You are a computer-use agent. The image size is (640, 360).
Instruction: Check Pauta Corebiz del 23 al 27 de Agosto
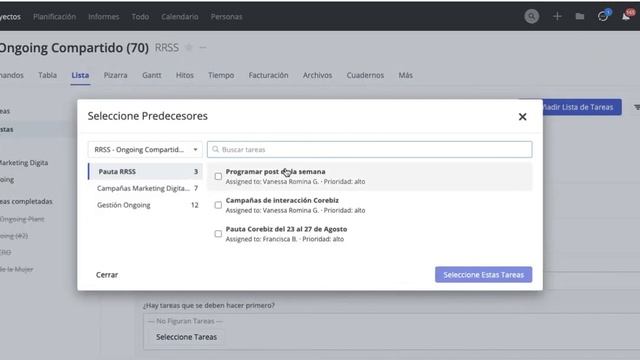pyautogui.click(x=218, y=234)
